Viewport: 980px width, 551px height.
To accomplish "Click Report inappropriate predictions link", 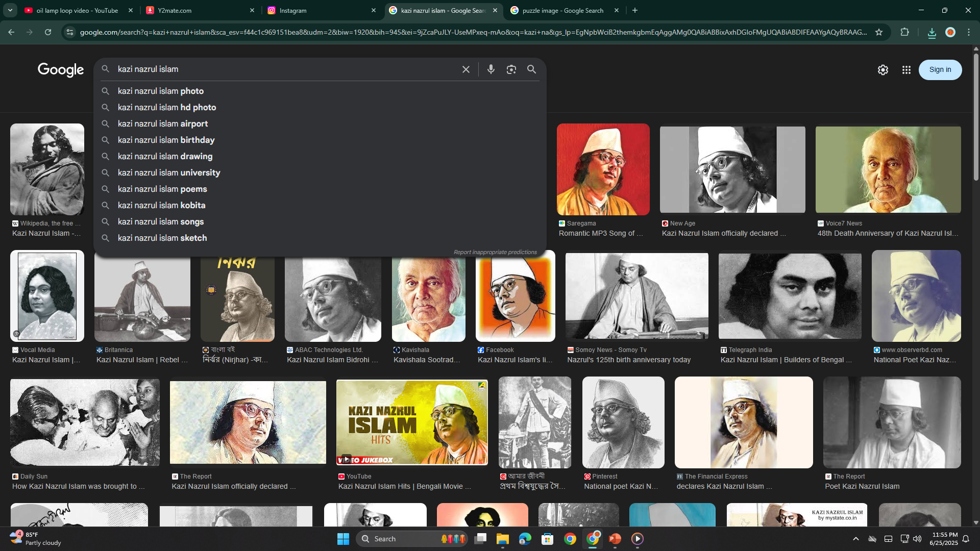I will click(x=495, y=252).
